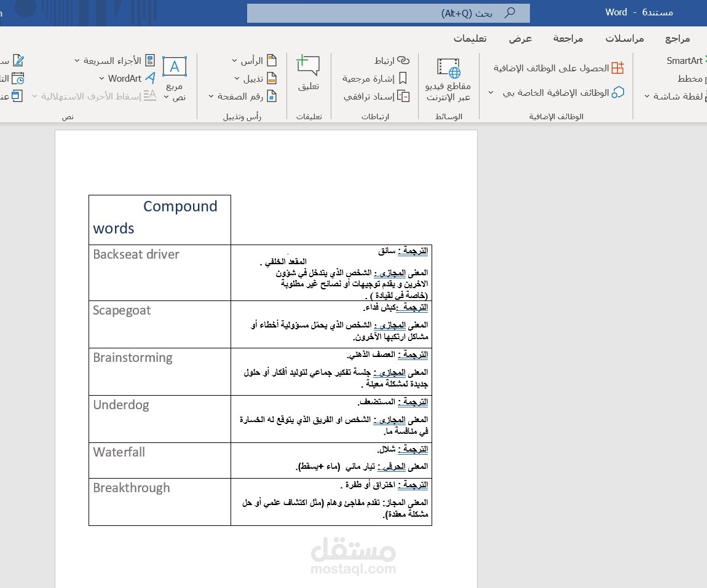Expand Header (الرأس) dropdown arrow
This screenshot has width=707, height=588.
tap(234, 61)
